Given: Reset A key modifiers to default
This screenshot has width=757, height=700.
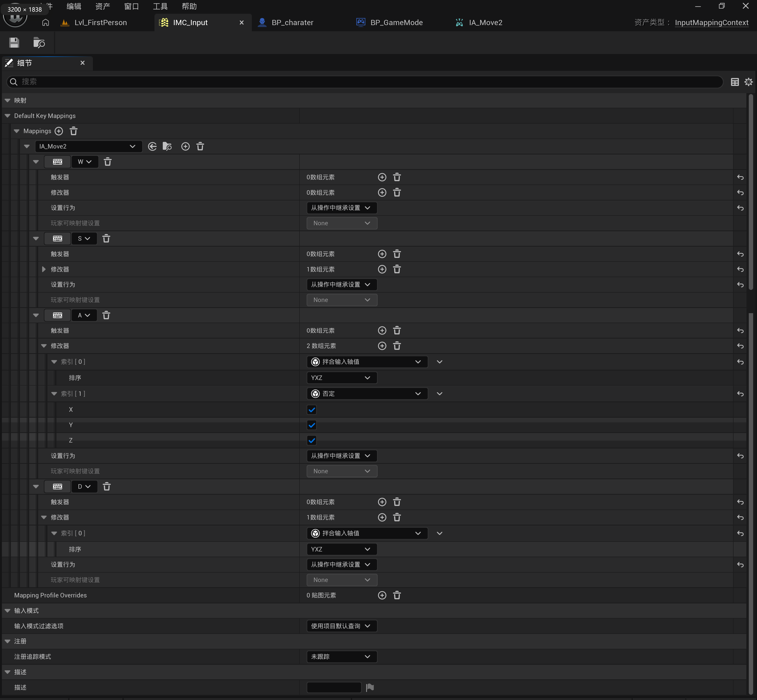Looking at the screenshot, I should coord(740,346).
